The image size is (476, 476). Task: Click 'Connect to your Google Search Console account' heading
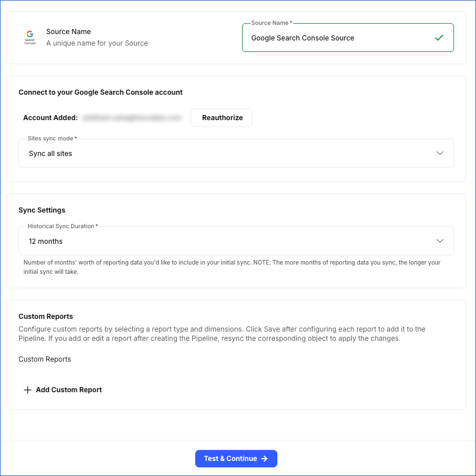(x=101, y=92)
